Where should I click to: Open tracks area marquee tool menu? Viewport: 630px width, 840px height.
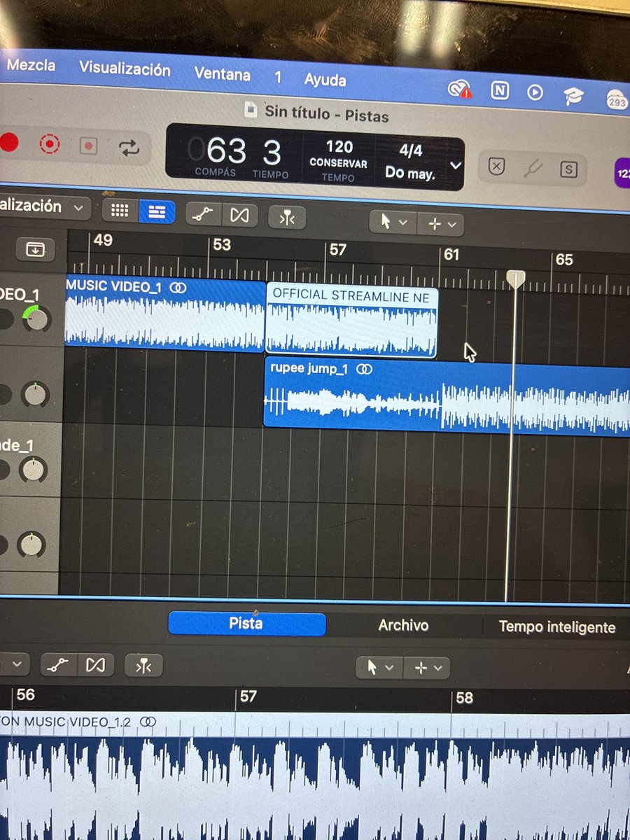[x=441, y=224]
